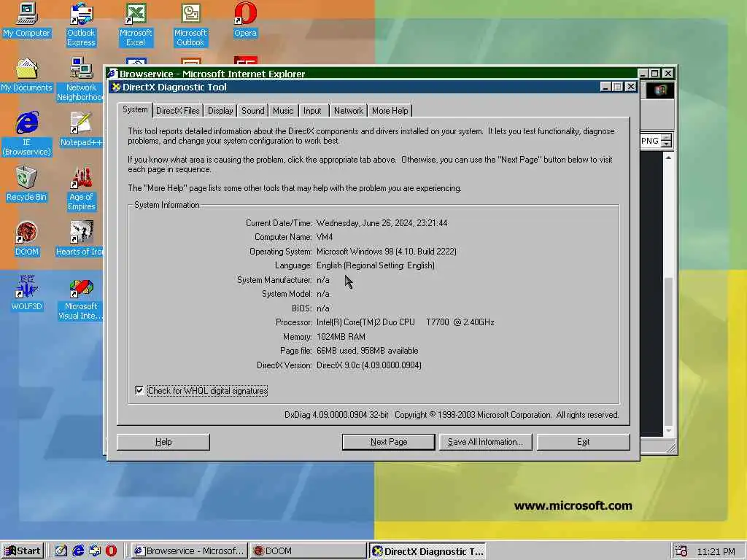This screenshot has width=747, height=560.
Task: Open My Documents folder icon
Action: click(27, 74)
